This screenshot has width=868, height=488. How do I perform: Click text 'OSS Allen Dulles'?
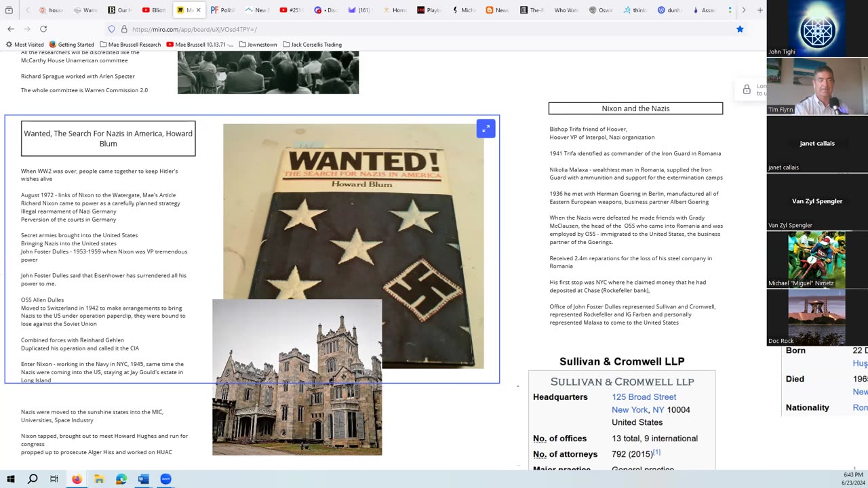[42, 300]
